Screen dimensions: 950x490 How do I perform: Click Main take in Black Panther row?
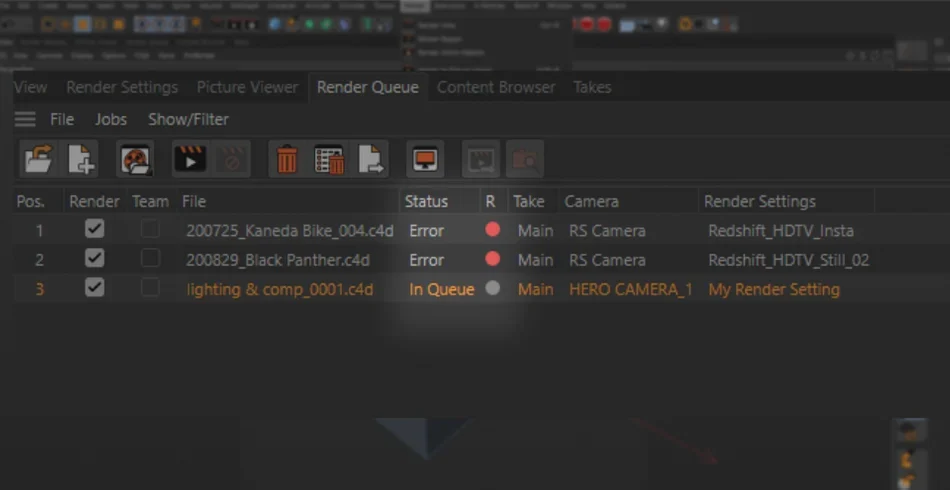tap(535, 260)
